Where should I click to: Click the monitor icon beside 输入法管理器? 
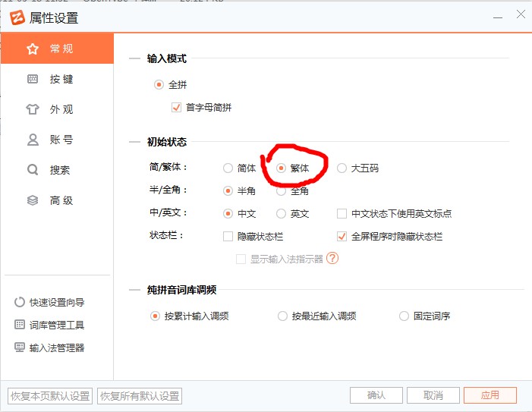tap(20, 348)
